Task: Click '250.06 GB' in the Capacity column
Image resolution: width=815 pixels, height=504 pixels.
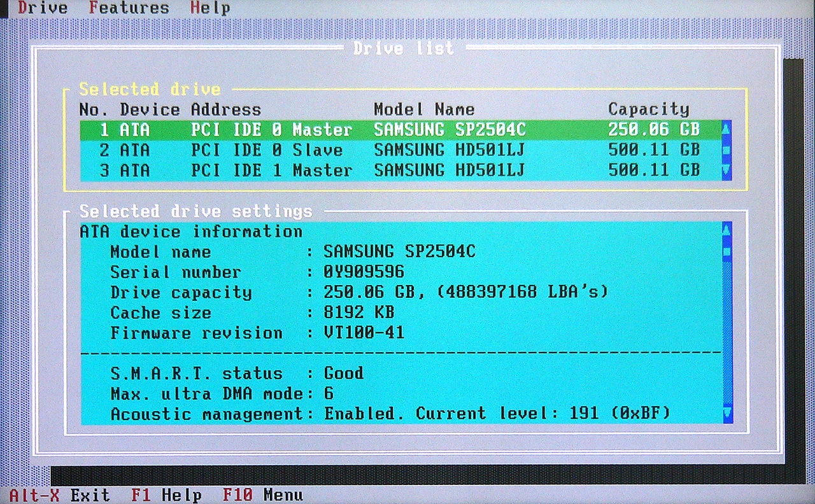Action: (x=654, y=130)
